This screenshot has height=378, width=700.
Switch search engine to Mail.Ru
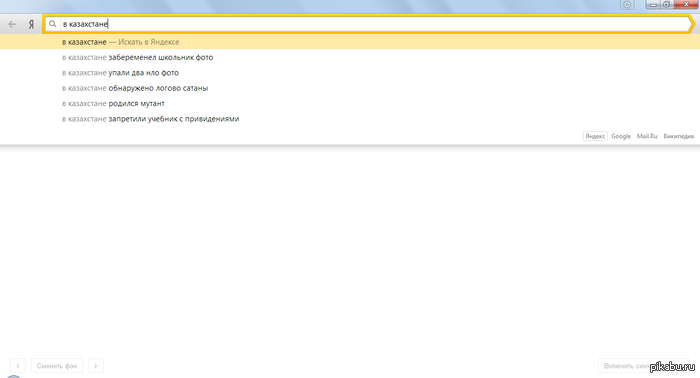pos(647,136)
